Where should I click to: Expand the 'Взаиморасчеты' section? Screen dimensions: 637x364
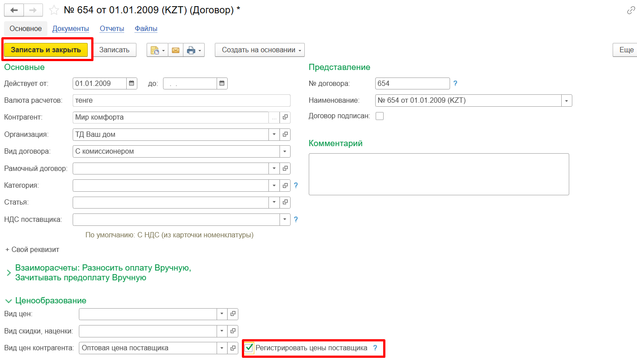[x=9, y=273]
